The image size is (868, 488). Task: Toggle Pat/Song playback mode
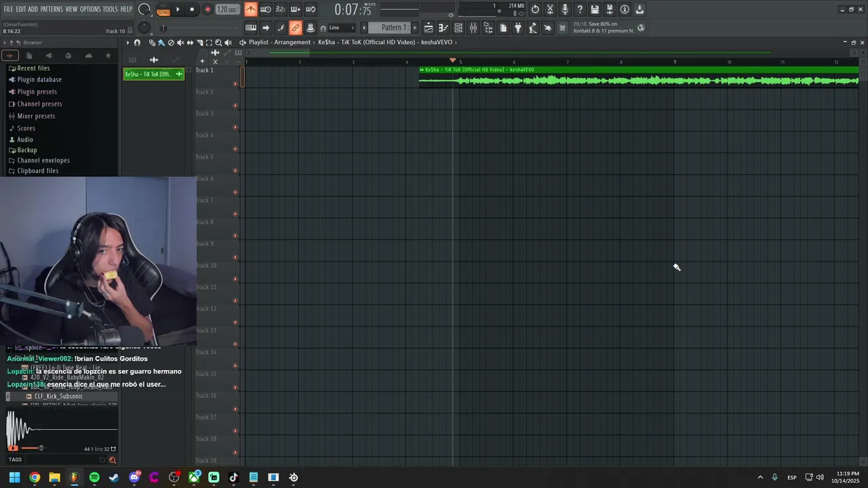163,9
